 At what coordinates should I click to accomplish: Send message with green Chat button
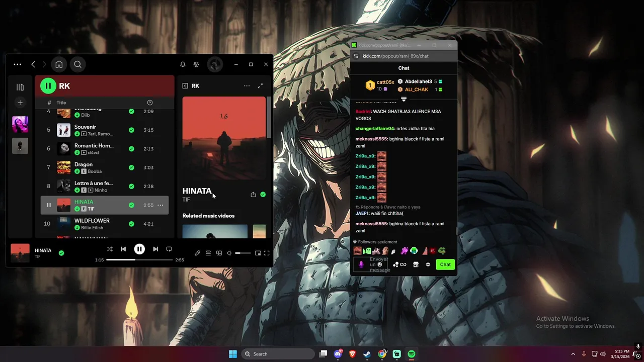[x=445, y=264]
